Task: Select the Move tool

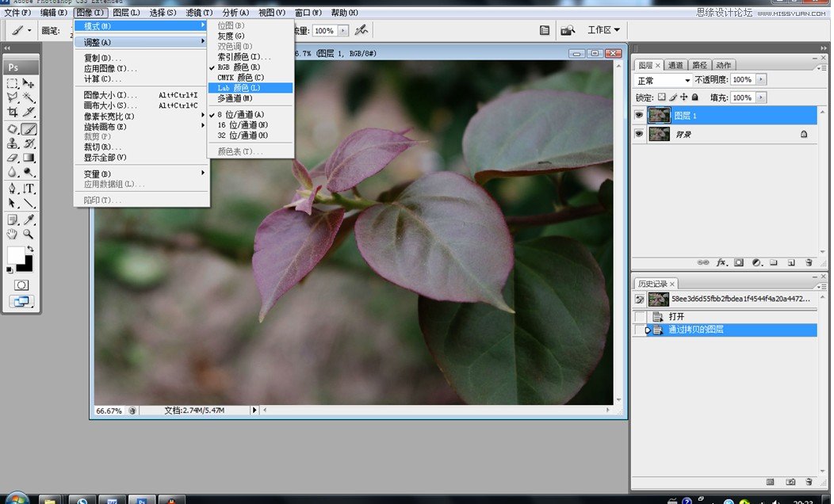Action: (29, 83)
